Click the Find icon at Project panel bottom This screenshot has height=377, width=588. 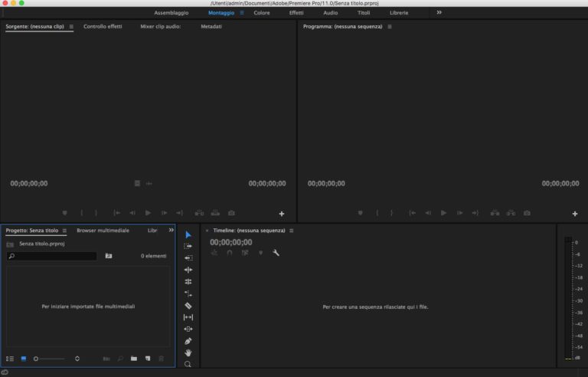(x=120, y=359)
